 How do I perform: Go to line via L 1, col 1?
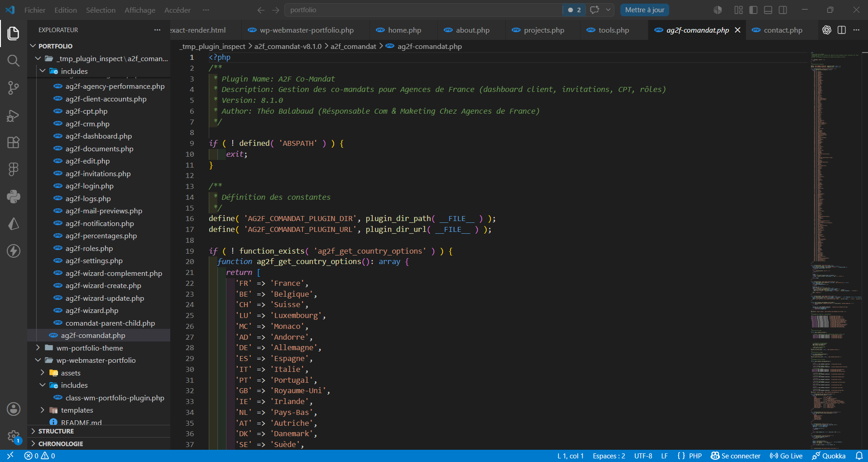[570, 456]
